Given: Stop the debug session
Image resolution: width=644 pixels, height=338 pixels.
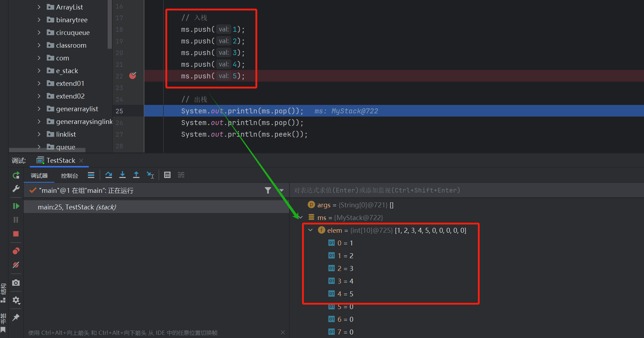Looking at the screenshot, I should pos(16,234).
